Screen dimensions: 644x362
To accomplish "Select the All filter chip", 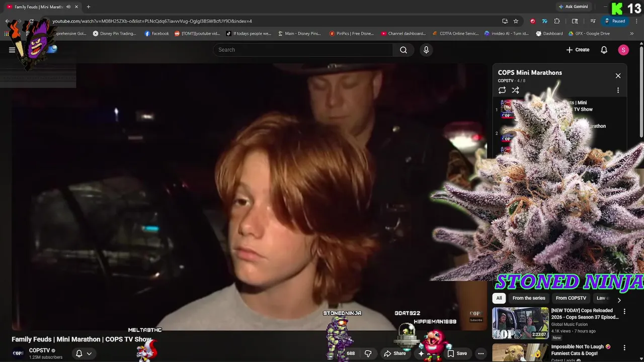I will 499,298.
